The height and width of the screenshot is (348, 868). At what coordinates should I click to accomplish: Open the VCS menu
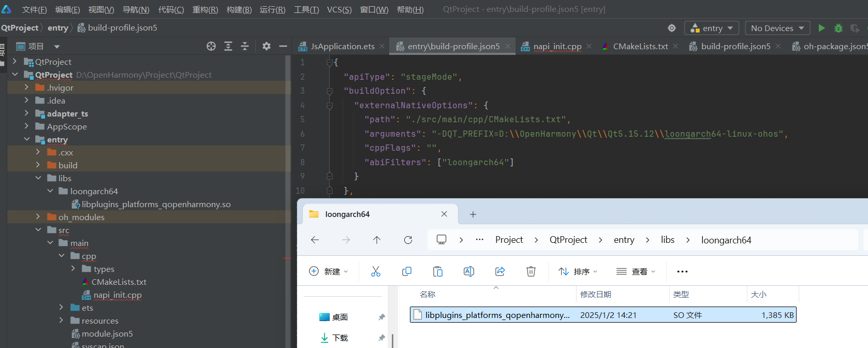339,9
